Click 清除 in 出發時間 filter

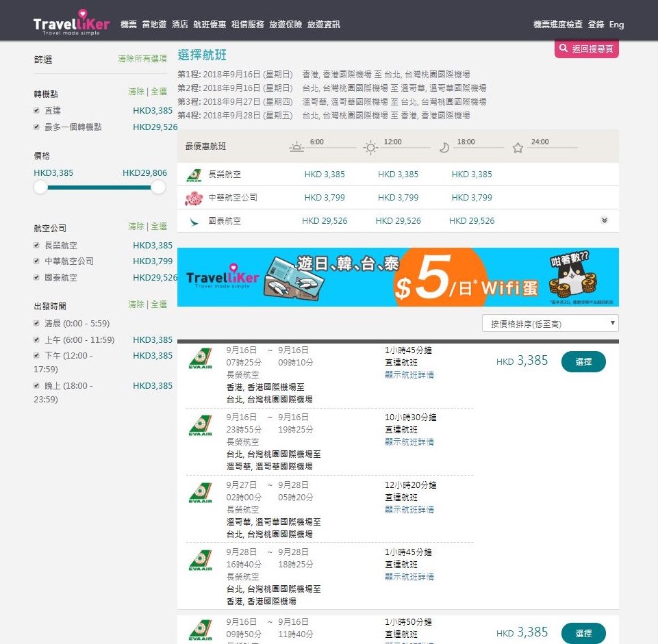point(136,305)
